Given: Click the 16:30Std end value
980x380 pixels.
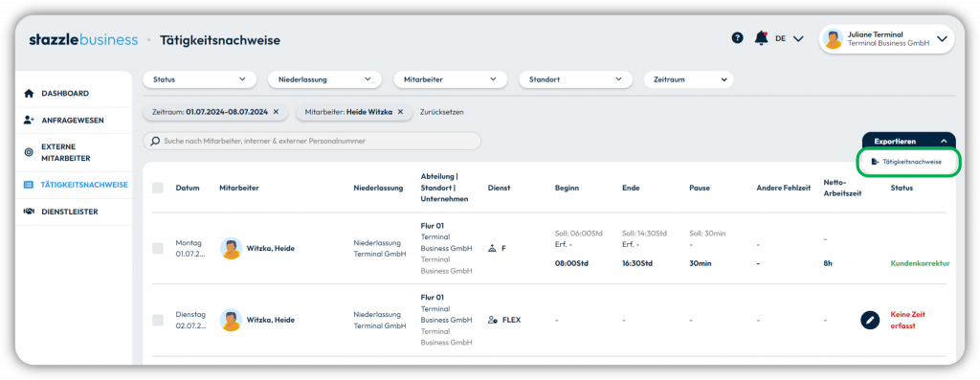Looking at the screenshot, I should pyautogui.click(x=637, y=263).
